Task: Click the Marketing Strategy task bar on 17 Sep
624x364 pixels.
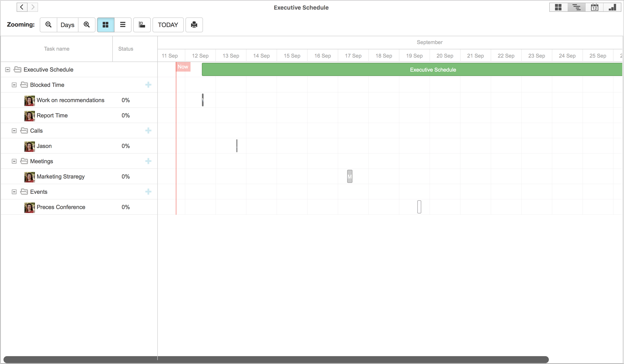Action: pos(350,176)
